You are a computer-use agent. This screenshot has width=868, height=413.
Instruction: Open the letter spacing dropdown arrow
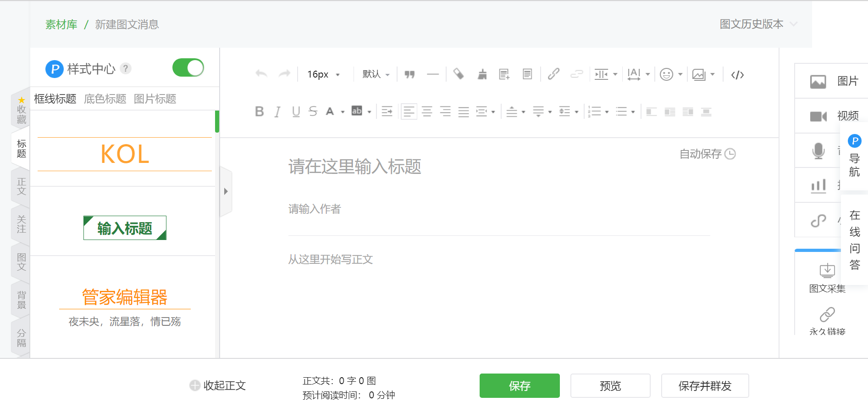(647, 74)
